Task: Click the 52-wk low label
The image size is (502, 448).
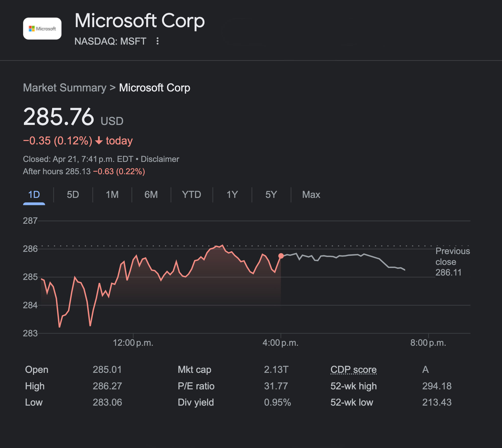Action: click(x=352, y=402)
